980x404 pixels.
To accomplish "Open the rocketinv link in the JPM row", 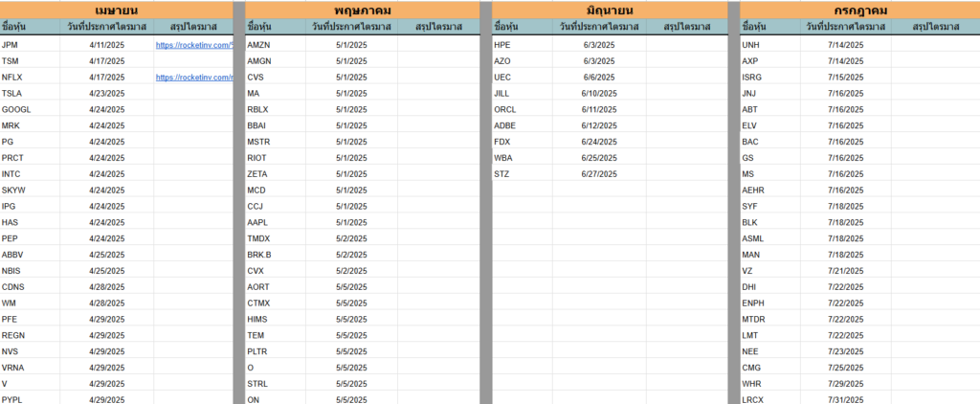I will coord(194,45).
